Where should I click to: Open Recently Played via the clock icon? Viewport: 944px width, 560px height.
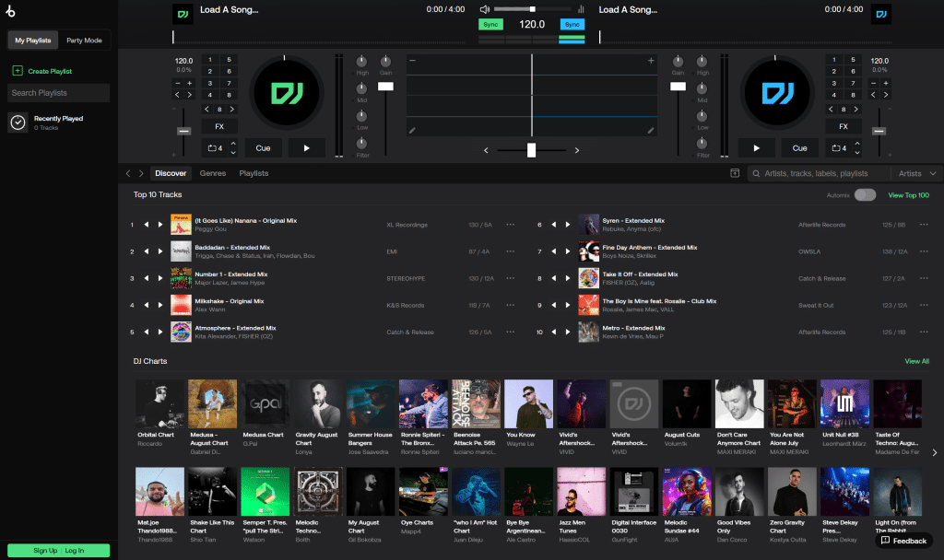(18, 122)
